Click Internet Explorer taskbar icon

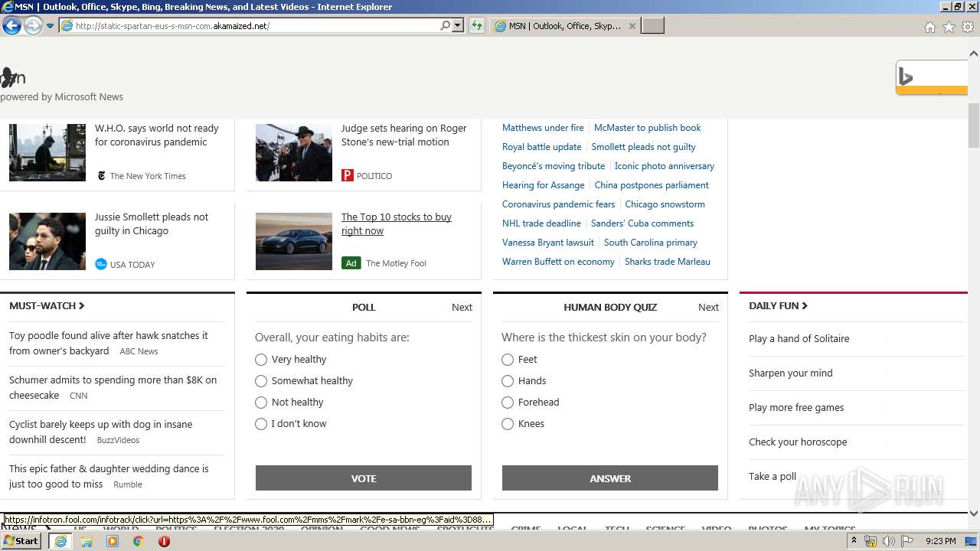(x=60, y=541)
